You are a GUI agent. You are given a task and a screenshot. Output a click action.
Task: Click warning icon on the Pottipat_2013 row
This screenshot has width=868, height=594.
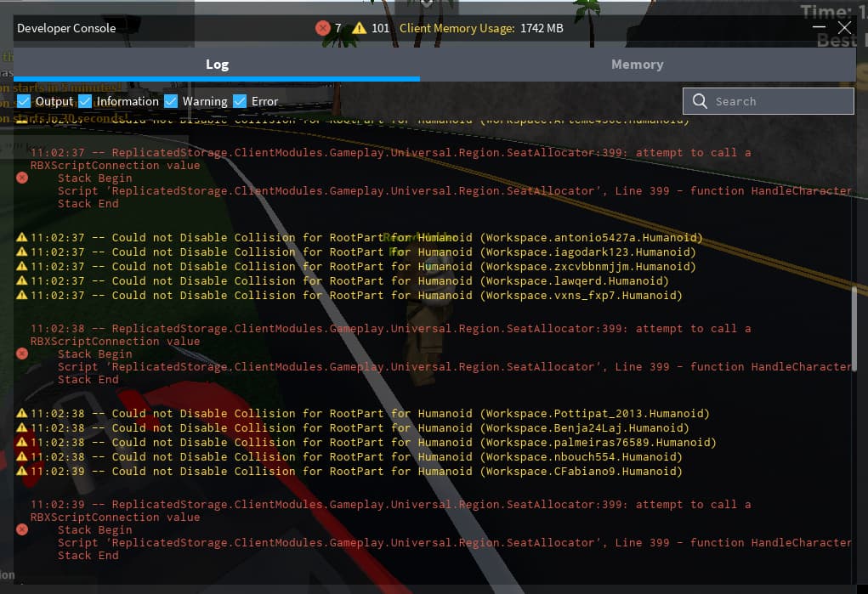[x=22, y=413]
